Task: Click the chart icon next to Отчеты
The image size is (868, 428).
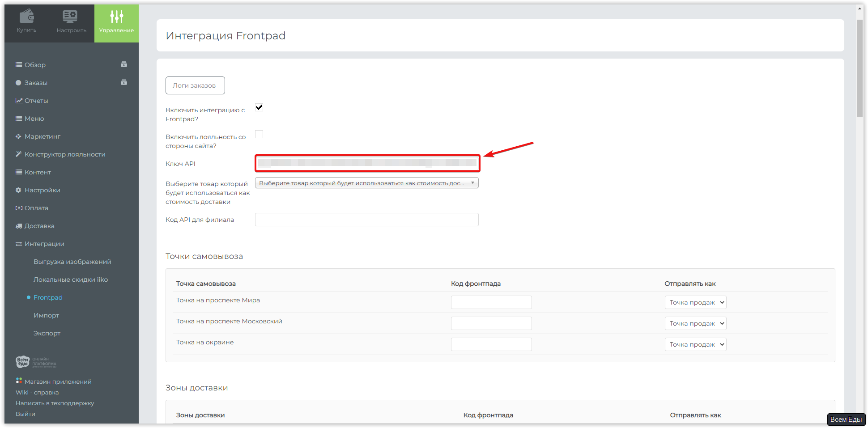Action: click(x=19, y=101)
